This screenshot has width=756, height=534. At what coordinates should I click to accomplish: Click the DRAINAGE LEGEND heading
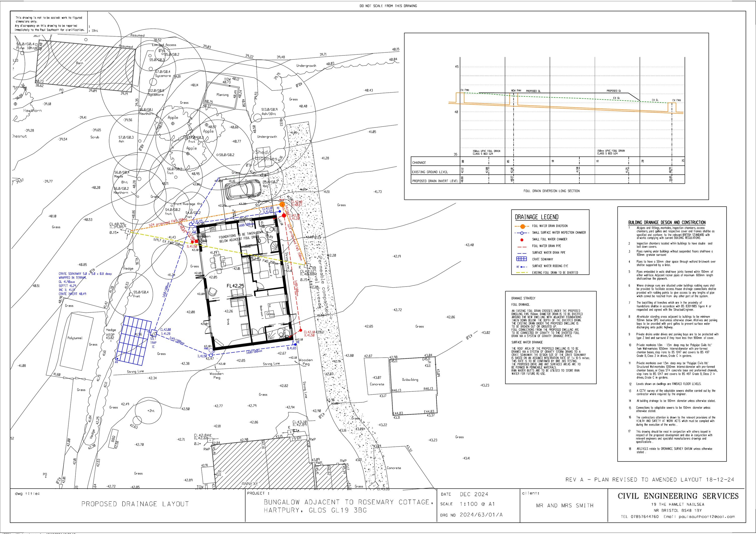536,217
